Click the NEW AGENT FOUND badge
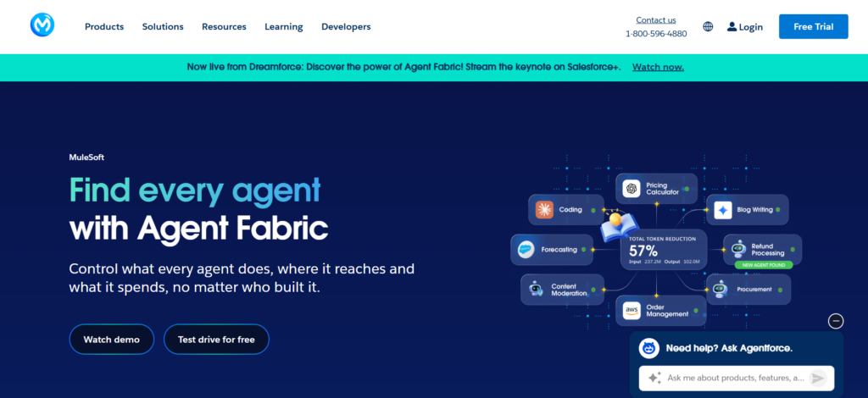The image size is (868, 398). point(764,265)
